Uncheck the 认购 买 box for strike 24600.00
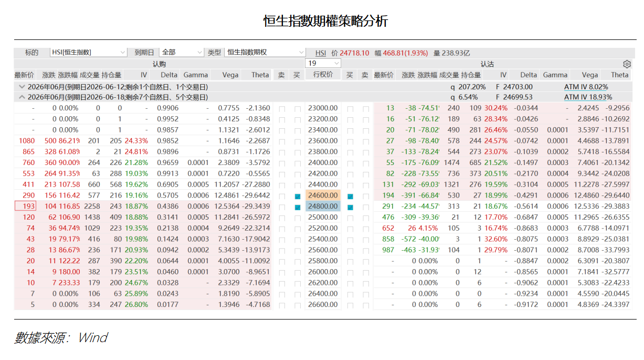 pos(298,196)
